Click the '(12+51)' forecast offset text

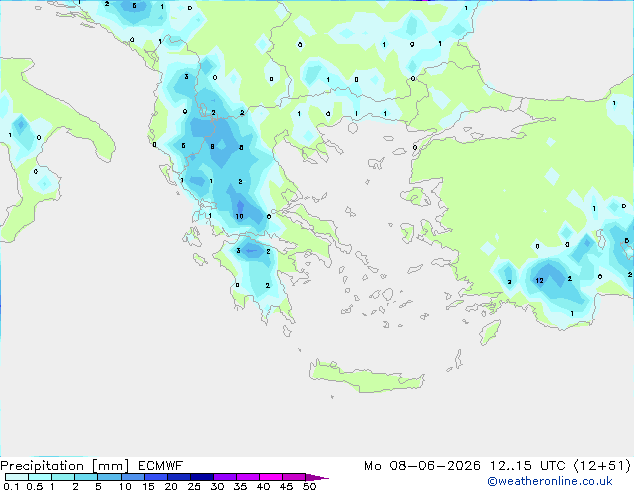(x=602, y=466)
